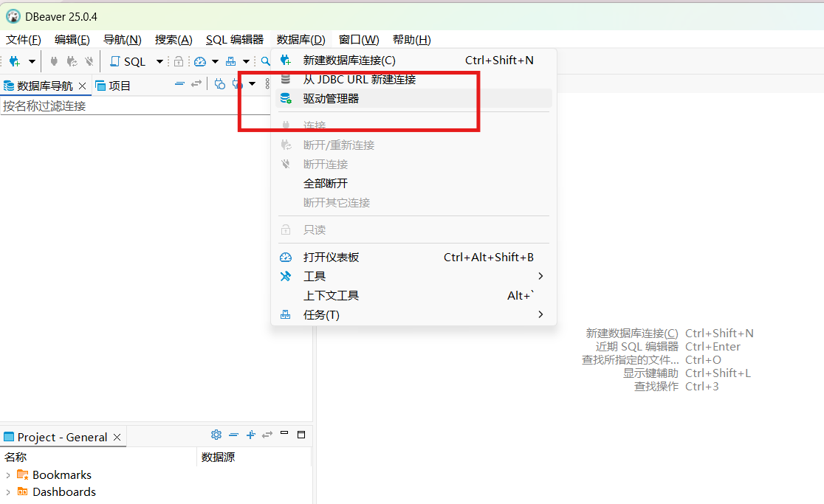This screenshot has width=824, height=504.
Task: Expand the Bookmarks tree node
Action: click(8, 475)
